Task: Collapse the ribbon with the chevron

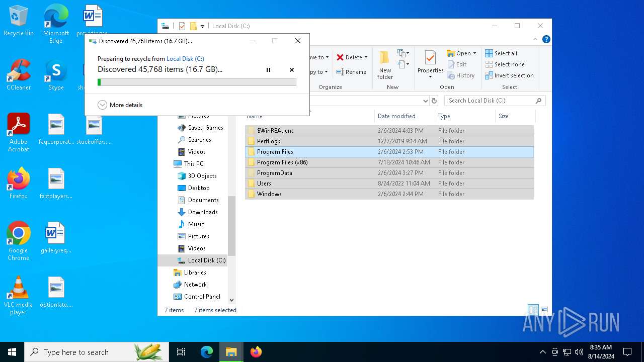Action: click(535, 39)
